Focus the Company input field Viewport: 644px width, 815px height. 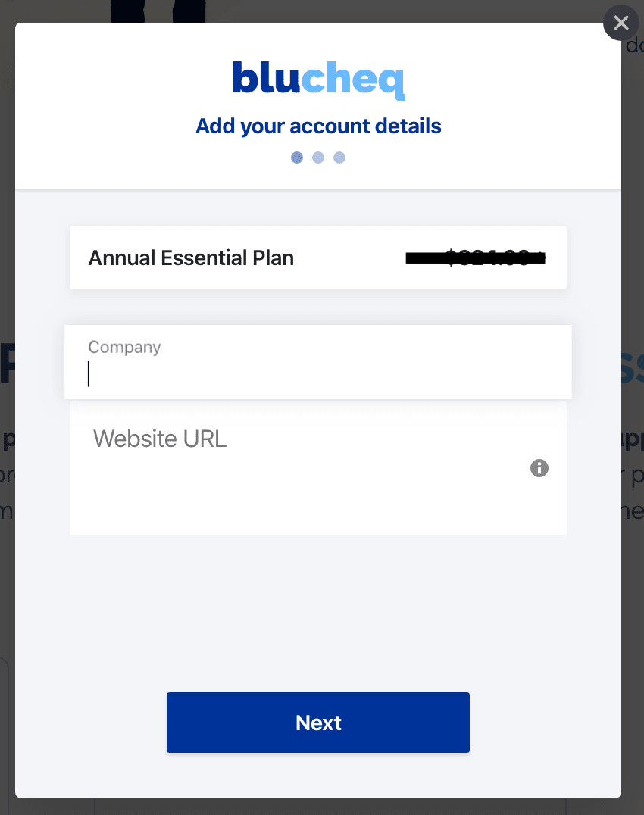point(318,373)
